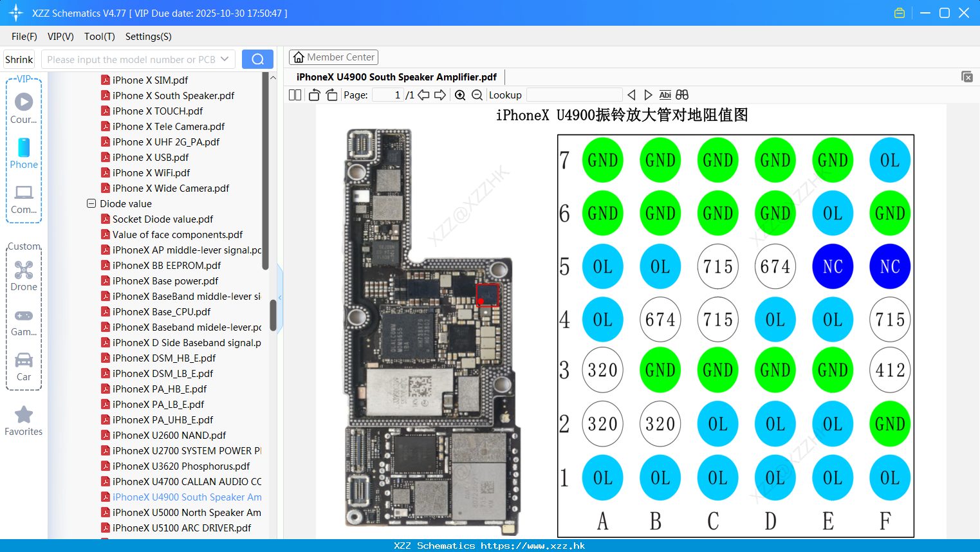Open the Drone category
980x552 pixels.
(24, 275)
